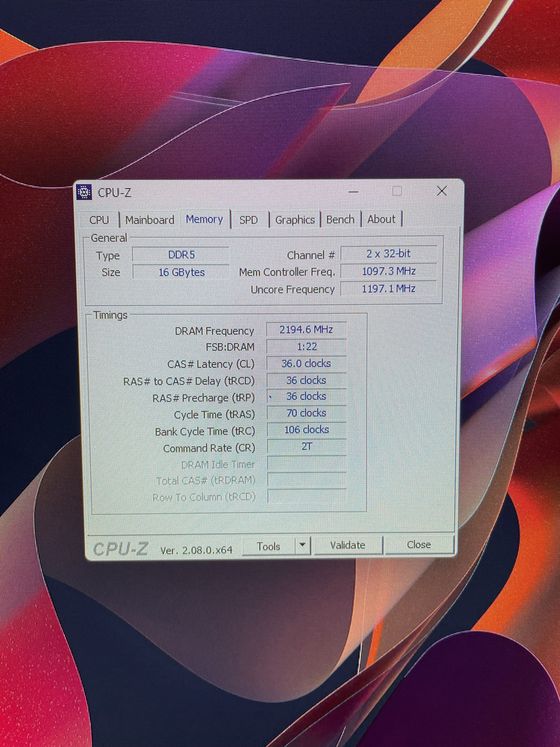Click the 70 clocks tRAS value
Image resolution: width=560 pixels, height=747 pixels.
[x=306, y=413]
